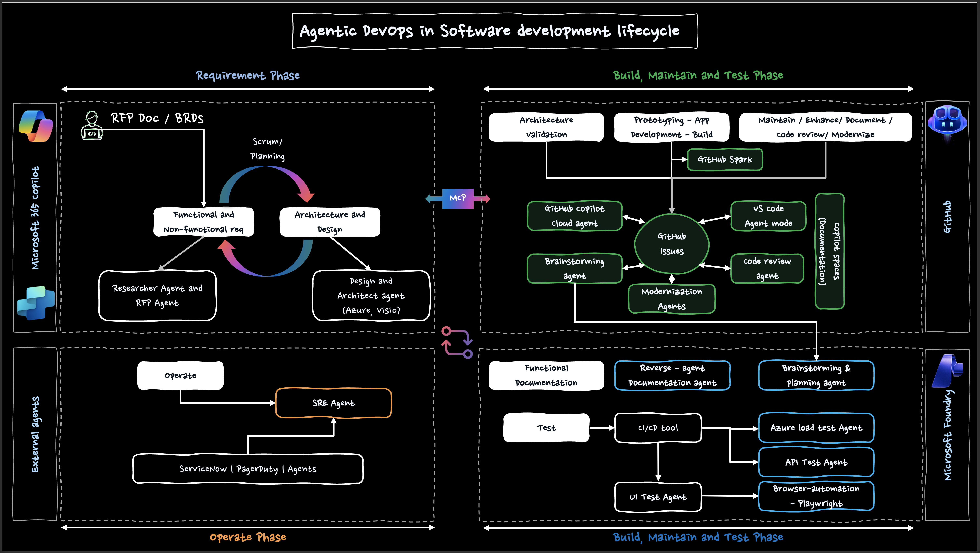Click the 'Modernization Agents' node
The image size is (980, 553).
tap(671, 299)
